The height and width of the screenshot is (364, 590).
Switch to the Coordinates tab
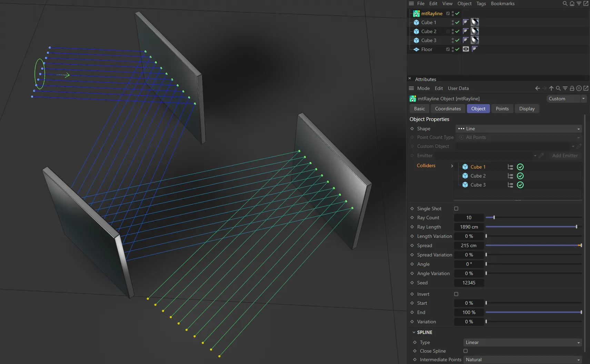tap(448, 109)
